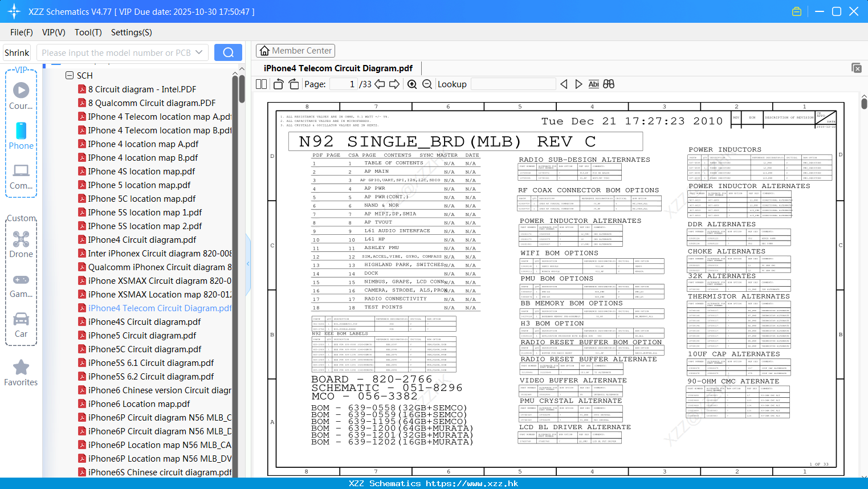Click the Shrink button
Viewport: 868px width, 489px height.
(17, 52)
